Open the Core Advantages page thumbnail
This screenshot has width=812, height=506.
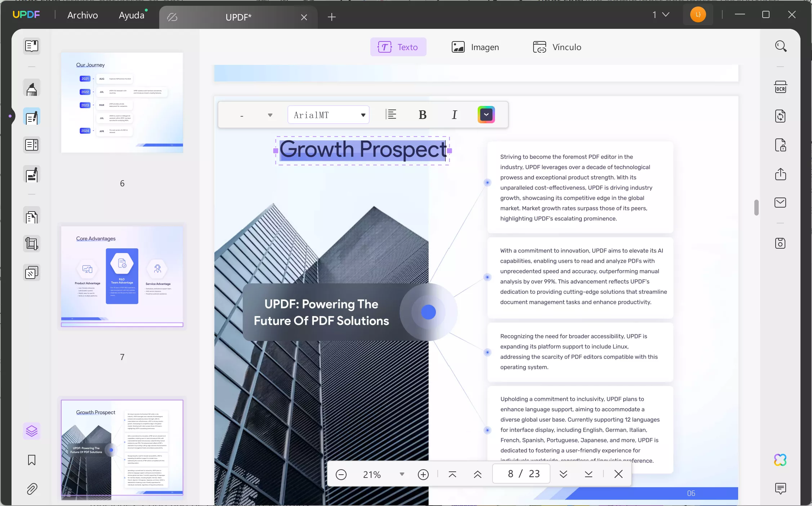122,276
